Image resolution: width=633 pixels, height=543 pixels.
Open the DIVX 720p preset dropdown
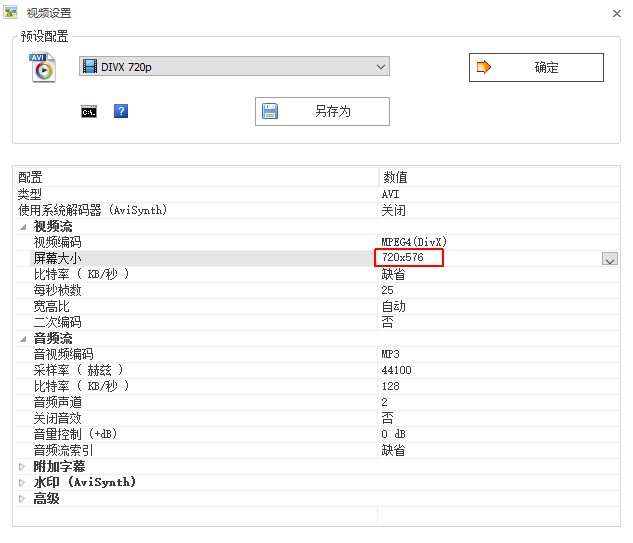(234, 66)
